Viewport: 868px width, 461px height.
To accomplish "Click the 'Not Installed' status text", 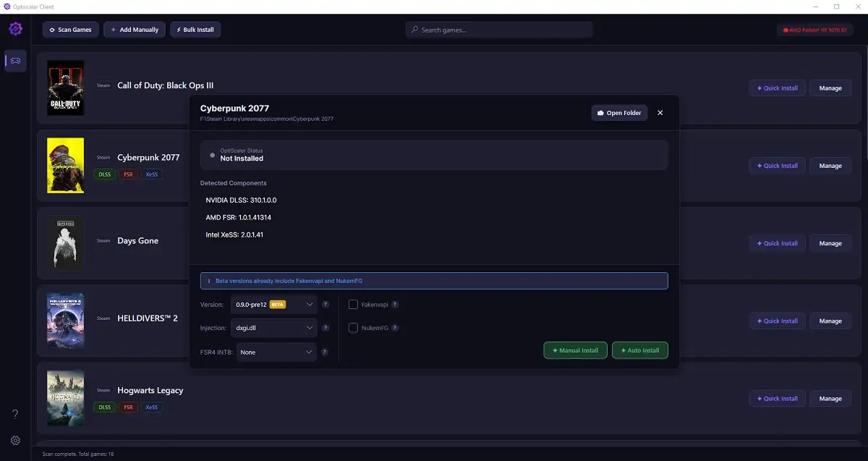I will click(242, 158).
